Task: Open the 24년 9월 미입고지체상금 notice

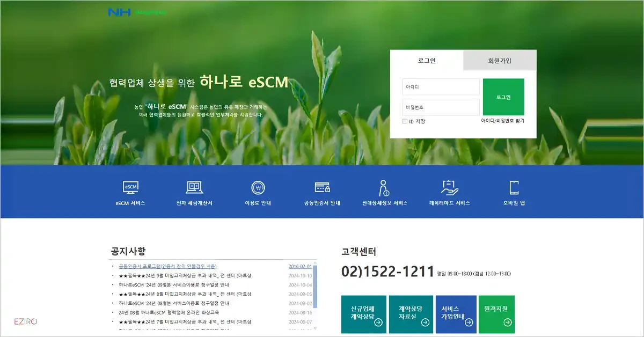Action: 185,275
